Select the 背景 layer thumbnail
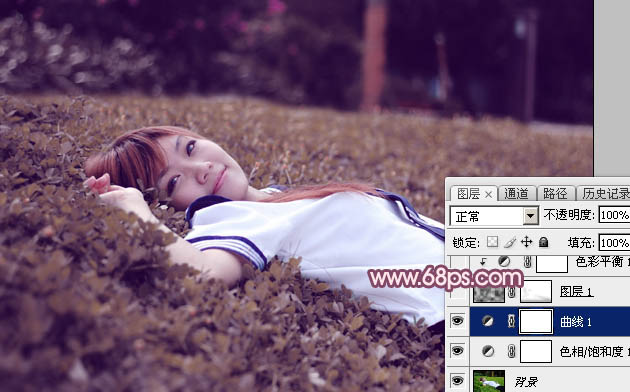The width and height of the screenshot is (630, 392). coord(489,381)
